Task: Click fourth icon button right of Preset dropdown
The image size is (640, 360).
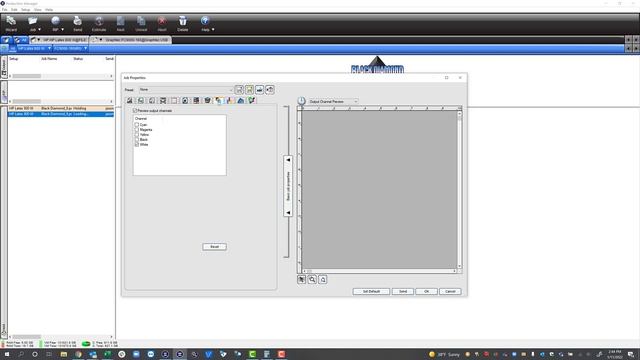Action: point(270,89)
